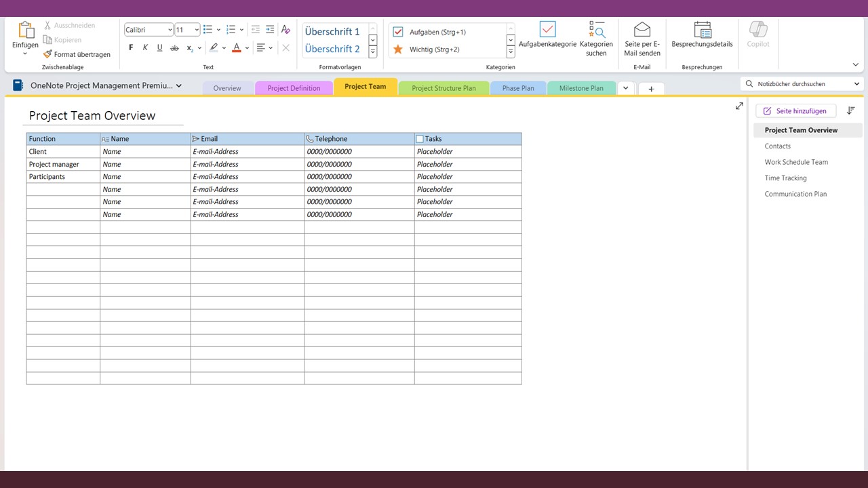Open the font size 11 dropdown
868x488 pixels.
coord(197,30)
